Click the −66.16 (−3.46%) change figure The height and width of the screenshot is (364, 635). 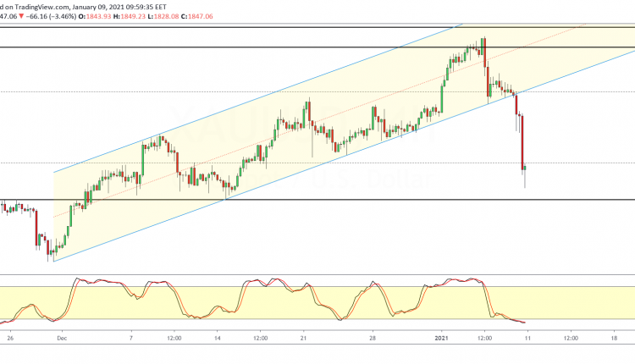click(x=52, y=14)
